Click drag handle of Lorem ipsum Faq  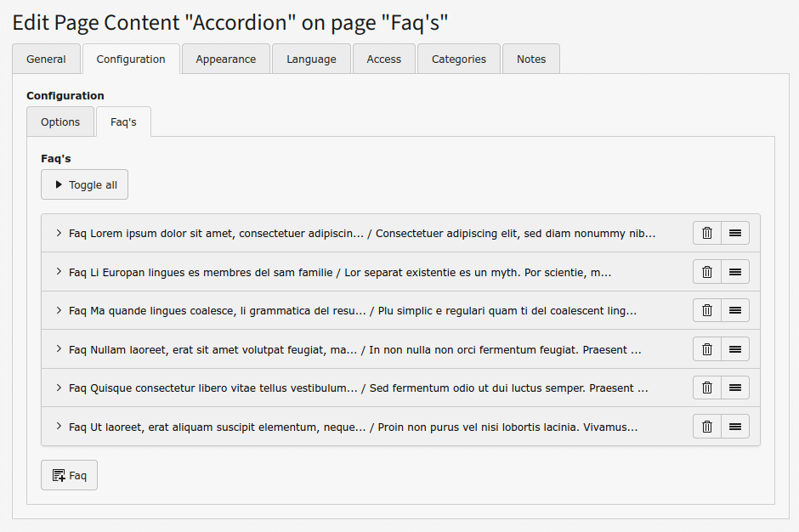coord(735,233)
